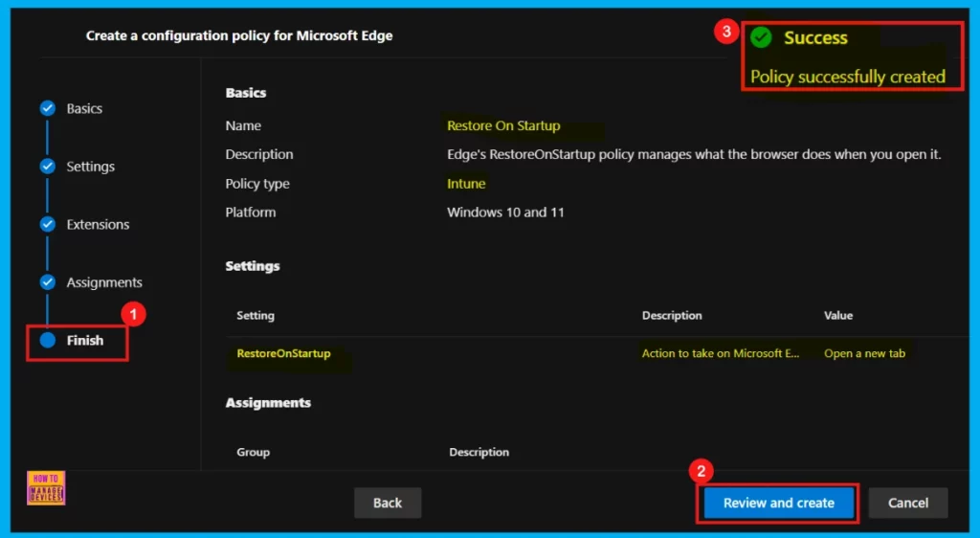The image size is (980, 538).
Task: Click the Name field label
Action: pos(243,125)
